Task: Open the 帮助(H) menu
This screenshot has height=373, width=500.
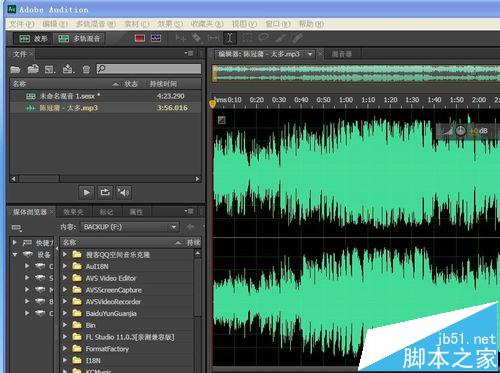Action: click(x=311, y=24)
